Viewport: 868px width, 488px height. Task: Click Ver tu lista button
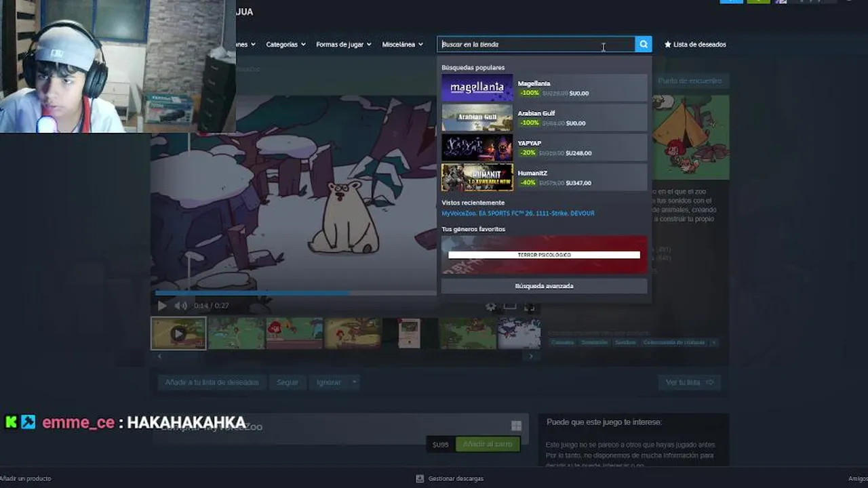[690, 382]
